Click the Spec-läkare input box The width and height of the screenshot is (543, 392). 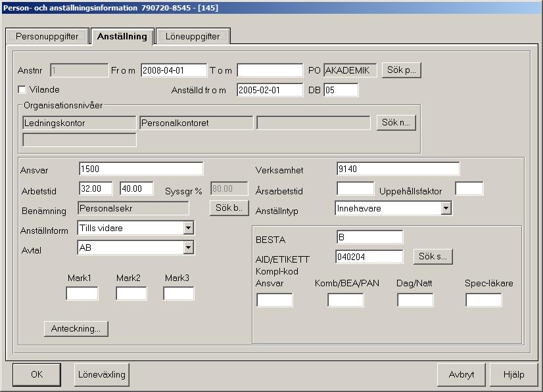(484, 300)
